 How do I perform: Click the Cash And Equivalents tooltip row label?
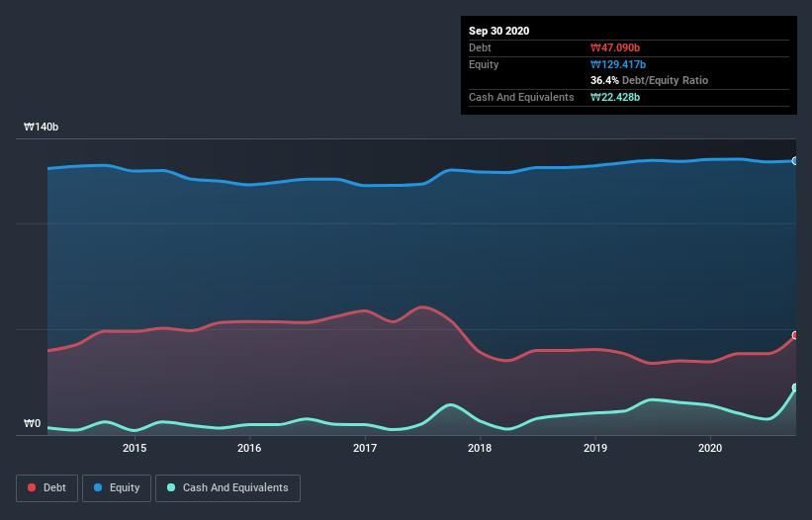click(x=521, y=97)
